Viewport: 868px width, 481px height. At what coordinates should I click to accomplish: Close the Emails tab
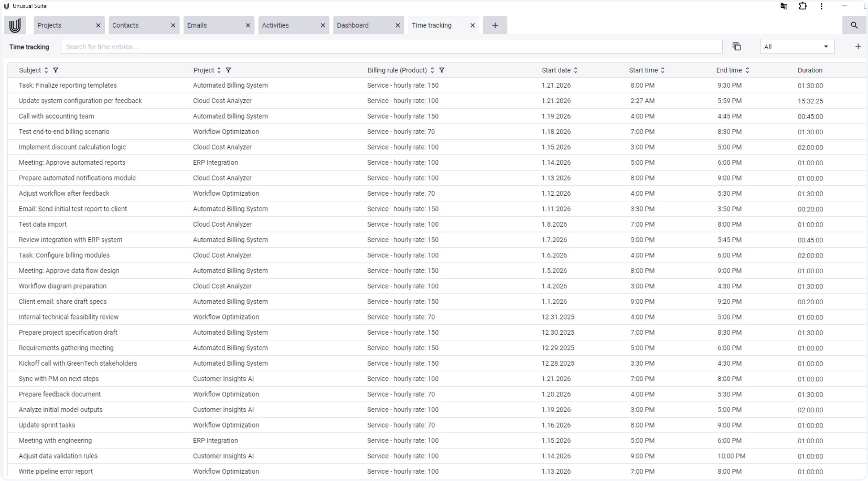248,25
